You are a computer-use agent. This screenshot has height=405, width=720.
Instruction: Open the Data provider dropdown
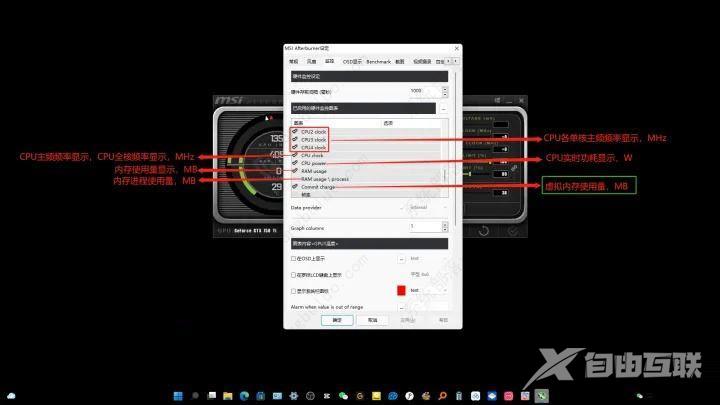(x=428, y=208)
